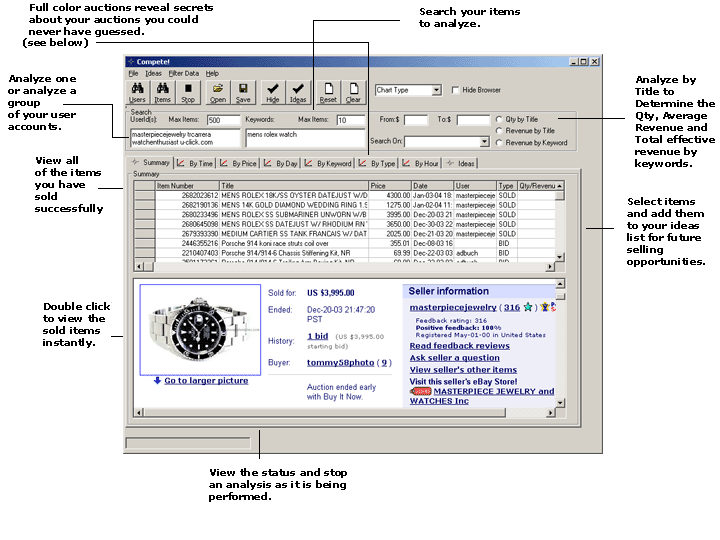Click the From $ price field
The height and width of the screenshot is (540, 720).
(416, 120)
